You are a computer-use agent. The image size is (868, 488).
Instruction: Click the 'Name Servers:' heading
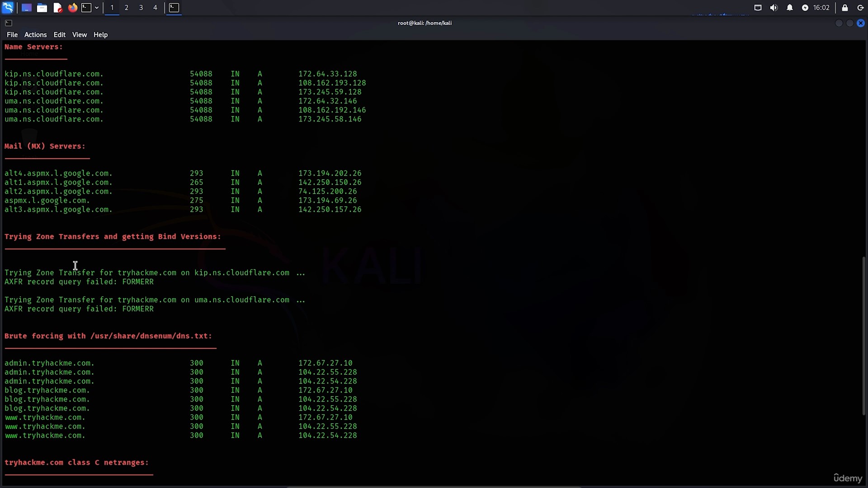[34, 47]
